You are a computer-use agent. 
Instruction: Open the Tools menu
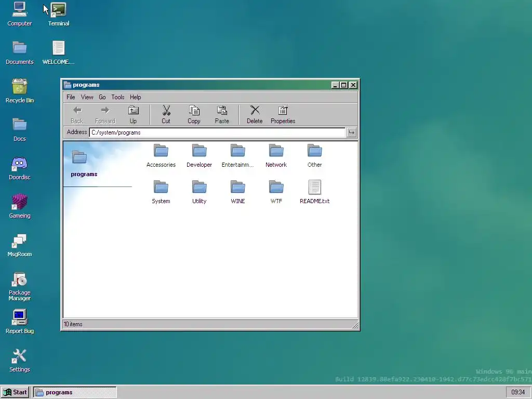coord(118,97)
